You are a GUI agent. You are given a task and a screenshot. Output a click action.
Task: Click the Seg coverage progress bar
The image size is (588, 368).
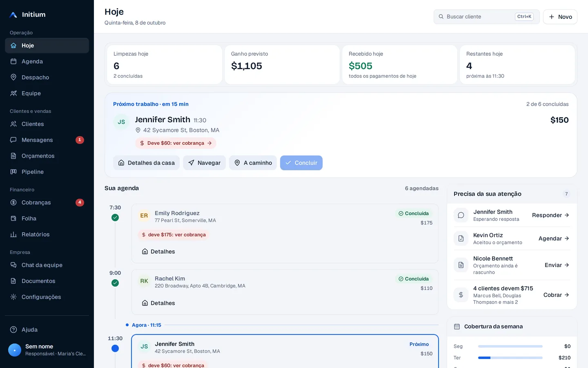510,346
